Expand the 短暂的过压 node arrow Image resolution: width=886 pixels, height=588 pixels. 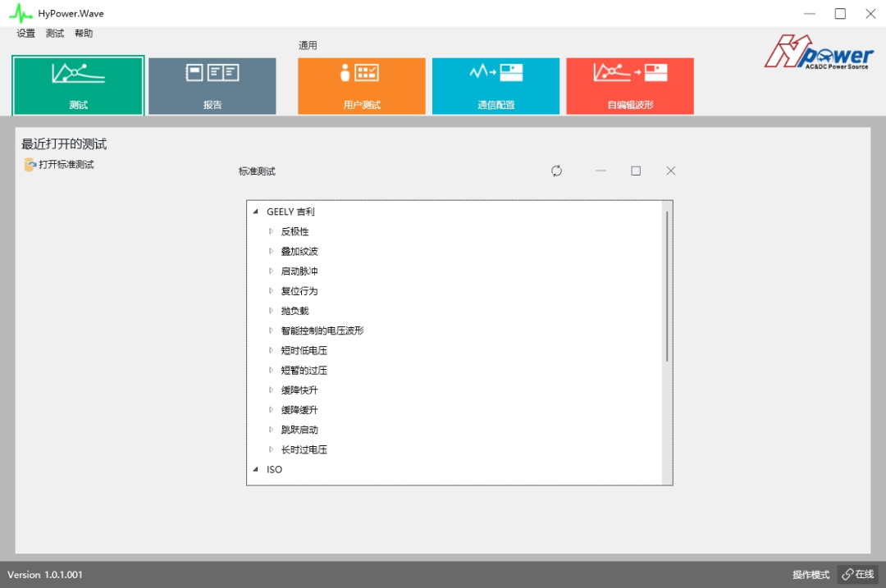pos(271,370)
